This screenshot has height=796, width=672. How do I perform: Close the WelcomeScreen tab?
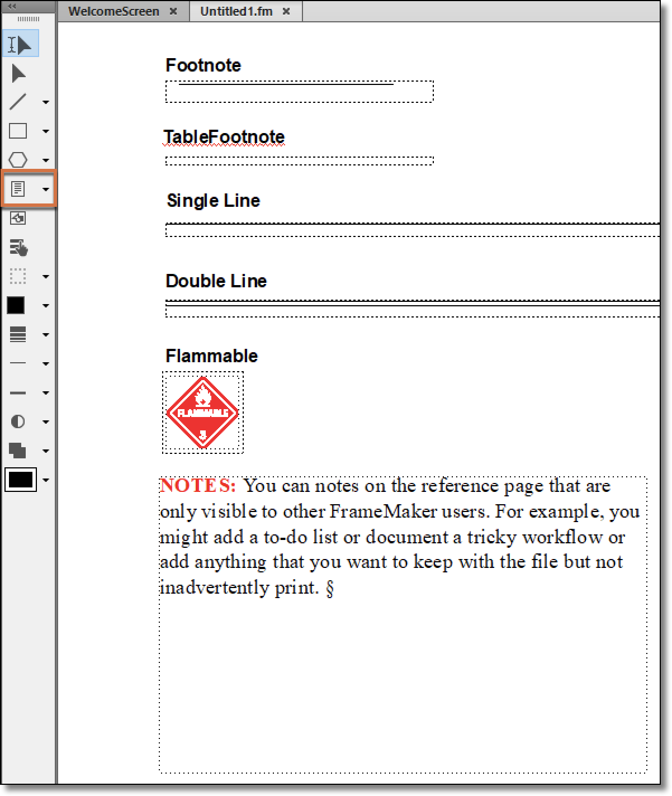(x=173, y=11)
